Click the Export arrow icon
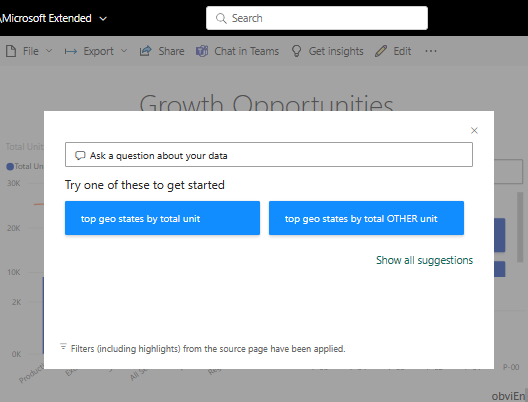The height and width of the screenshot is (402, 528). pyautogui.click(x=71, y=52)
